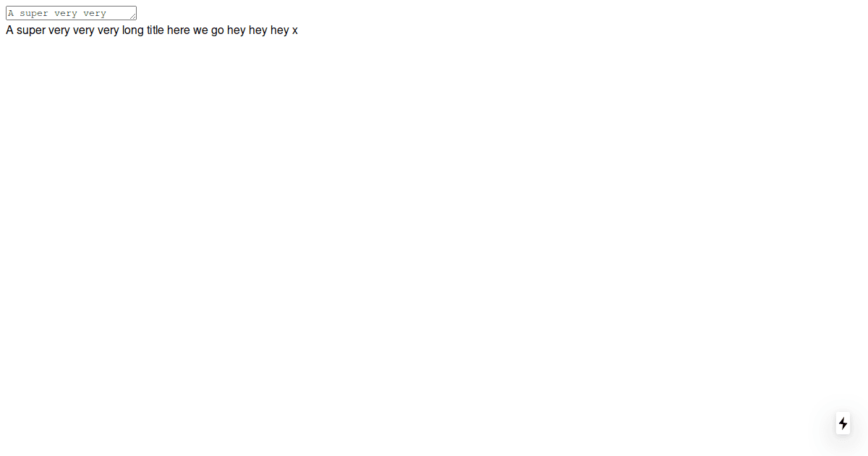Click the word "long" in the title text
Viewport: 868px width, 456px height.
133,30
